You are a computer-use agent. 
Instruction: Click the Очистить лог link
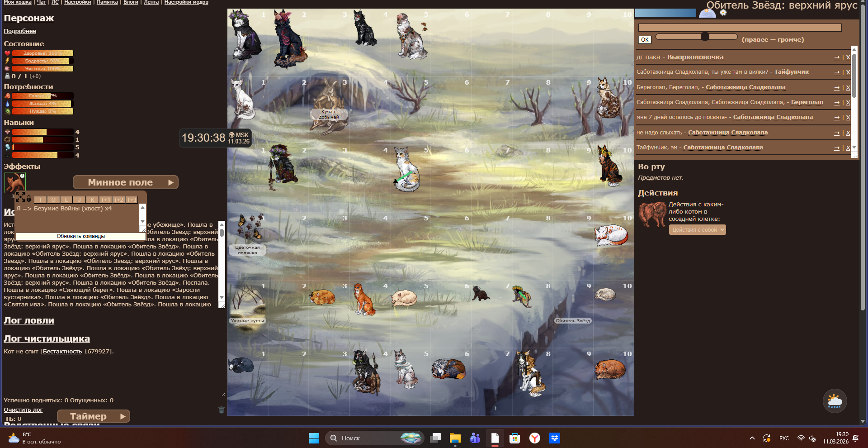click(23, 410)
